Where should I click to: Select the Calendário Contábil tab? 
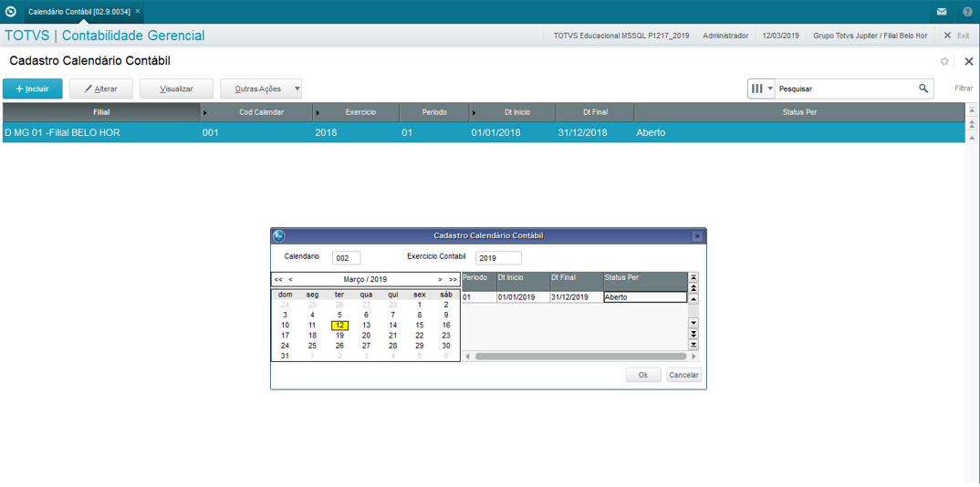pyautogui.click(x=78, y=11)
